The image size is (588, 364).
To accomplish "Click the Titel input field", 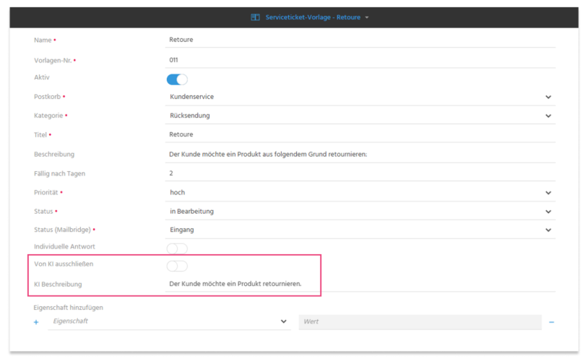I will click(360, 134).
